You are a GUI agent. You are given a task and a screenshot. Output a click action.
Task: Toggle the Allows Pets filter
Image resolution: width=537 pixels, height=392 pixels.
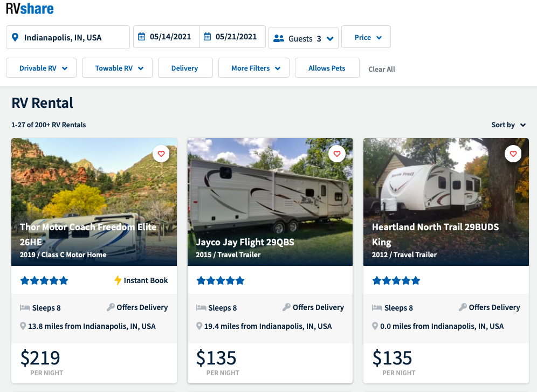[x=327, y=68]
